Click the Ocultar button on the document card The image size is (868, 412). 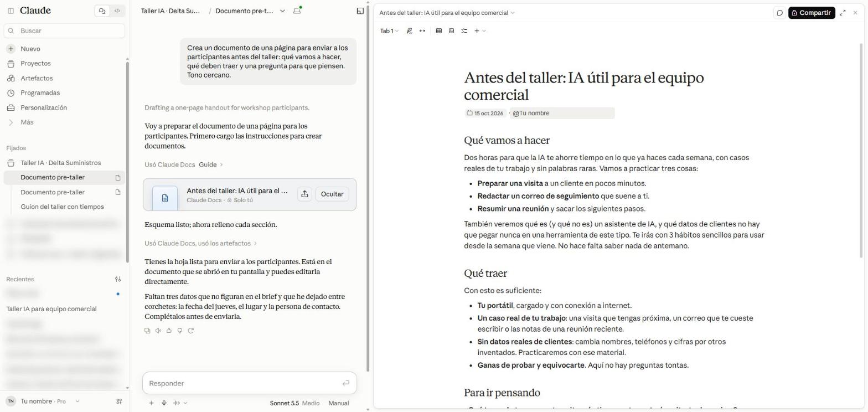point(332,194)
